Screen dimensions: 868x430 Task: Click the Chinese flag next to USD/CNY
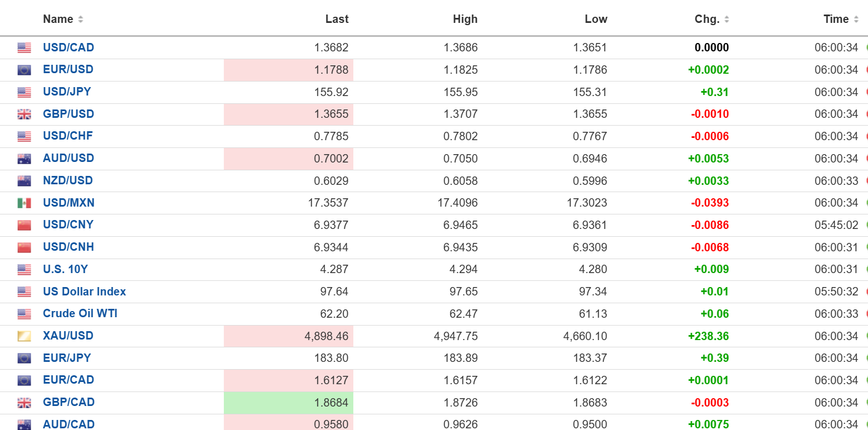tap(24, 225)
